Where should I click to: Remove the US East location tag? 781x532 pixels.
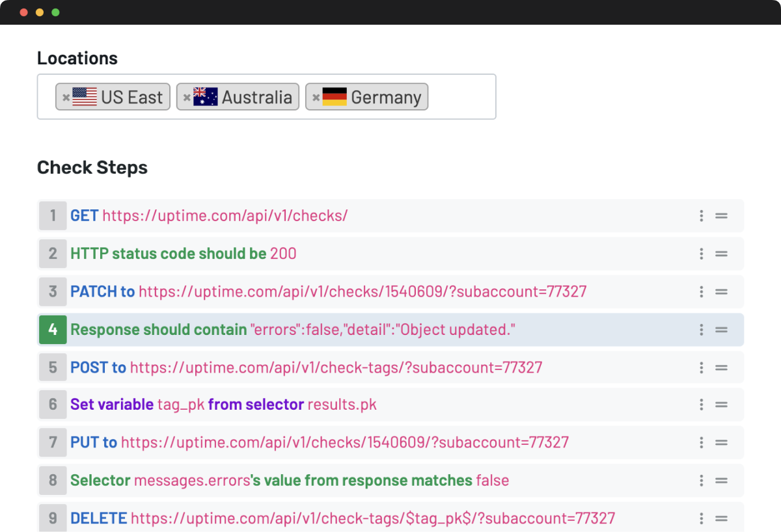click(x=66, y=98)
